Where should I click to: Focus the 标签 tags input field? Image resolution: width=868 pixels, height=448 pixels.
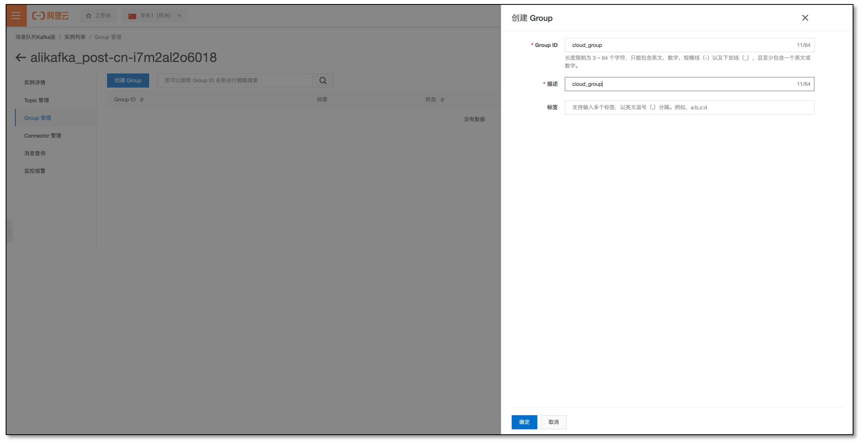(689, 108)
